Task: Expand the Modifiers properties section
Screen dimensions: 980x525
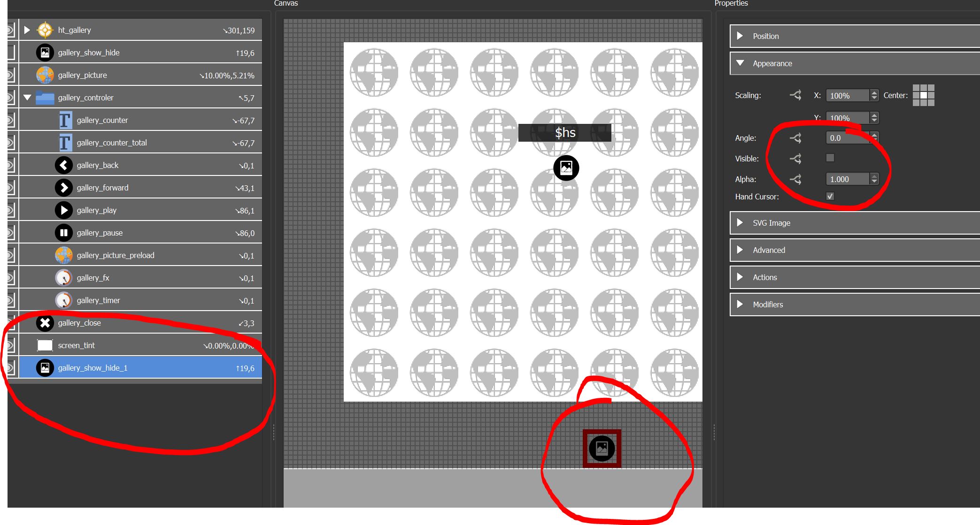Action: 741,303
